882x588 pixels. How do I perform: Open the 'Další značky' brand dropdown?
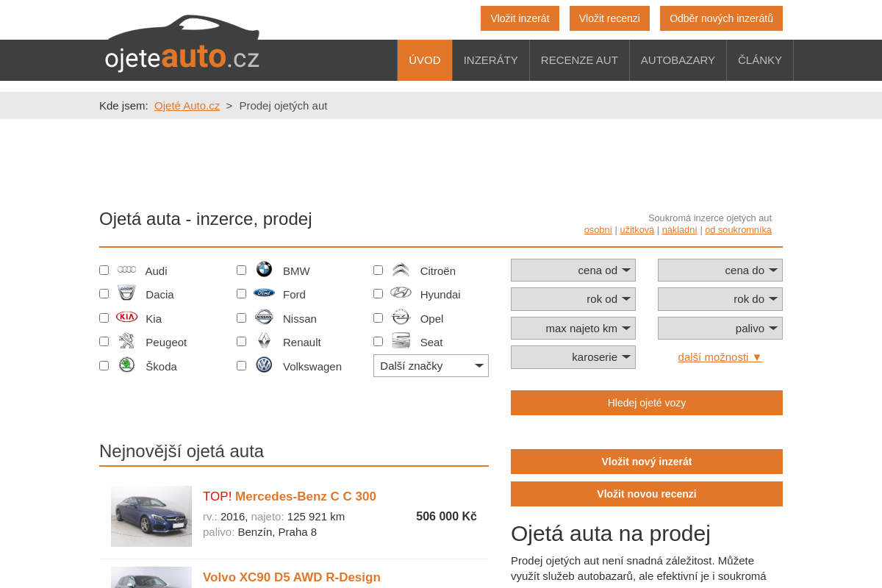[431, 365]
